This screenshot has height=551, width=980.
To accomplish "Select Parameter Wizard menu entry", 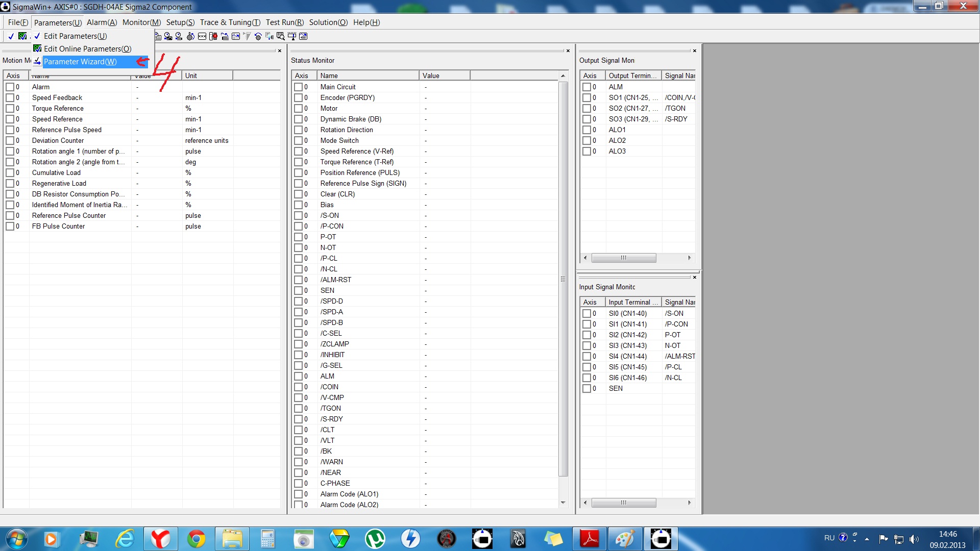I will point(80,62).
